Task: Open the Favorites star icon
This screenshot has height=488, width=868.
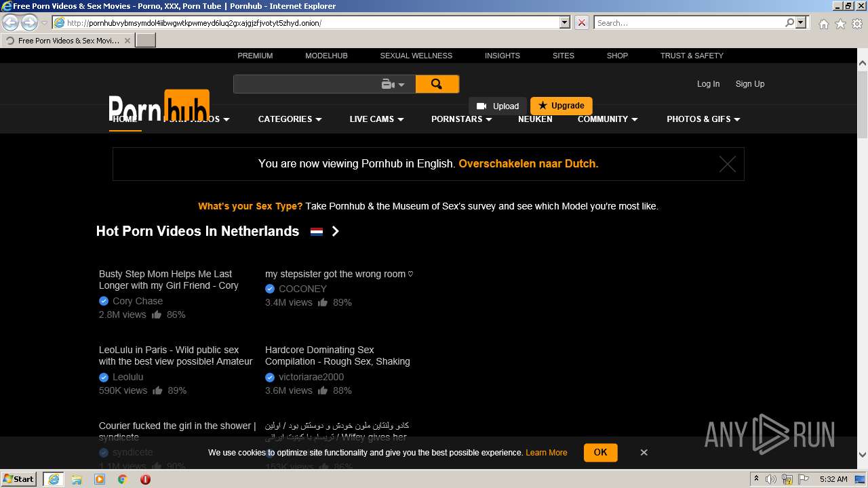Action: point(840,23)
